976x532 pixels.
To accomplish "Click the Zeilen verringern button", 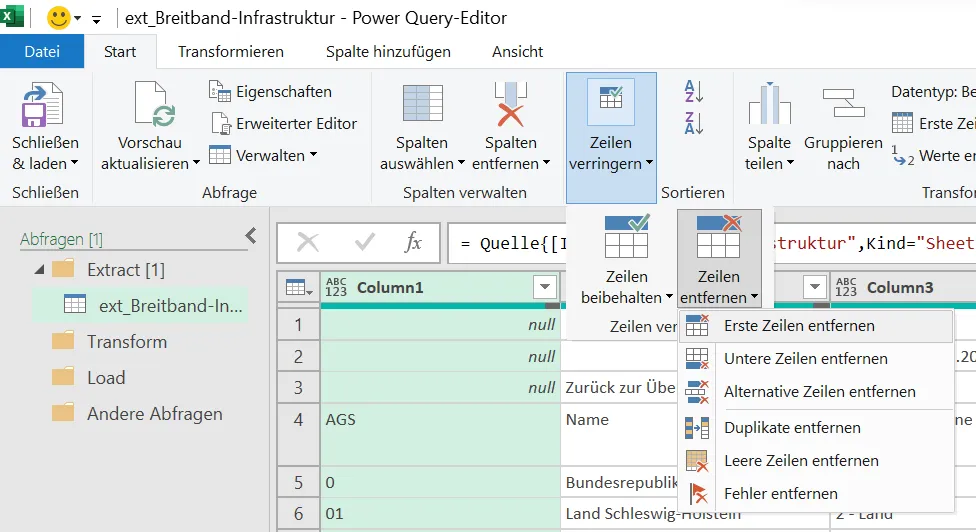I will coord(611,138).
